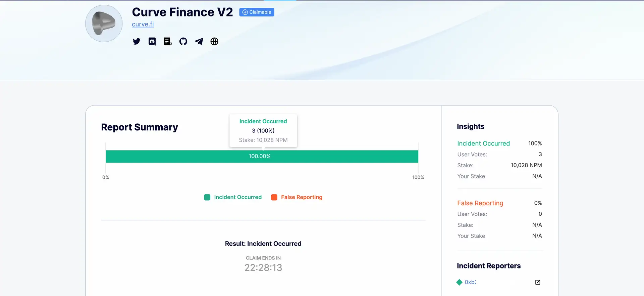Click the Claimable badge

(x=257, y=12)
